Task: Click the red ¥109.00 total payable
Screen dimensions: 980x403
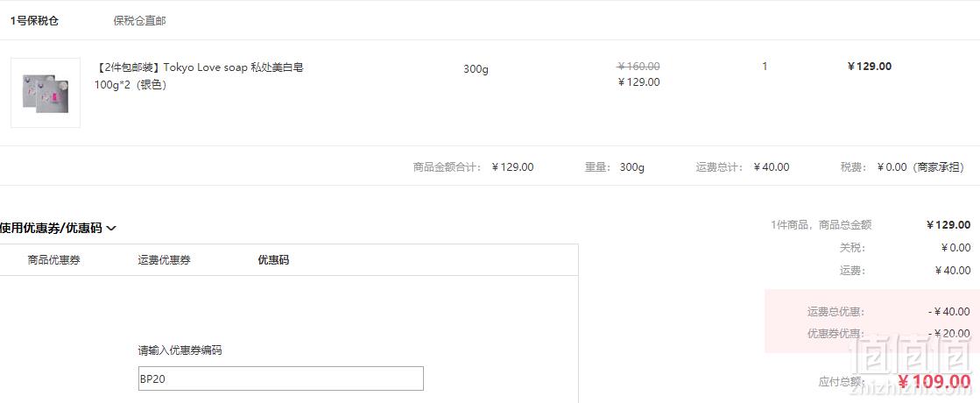Action: 934,381
